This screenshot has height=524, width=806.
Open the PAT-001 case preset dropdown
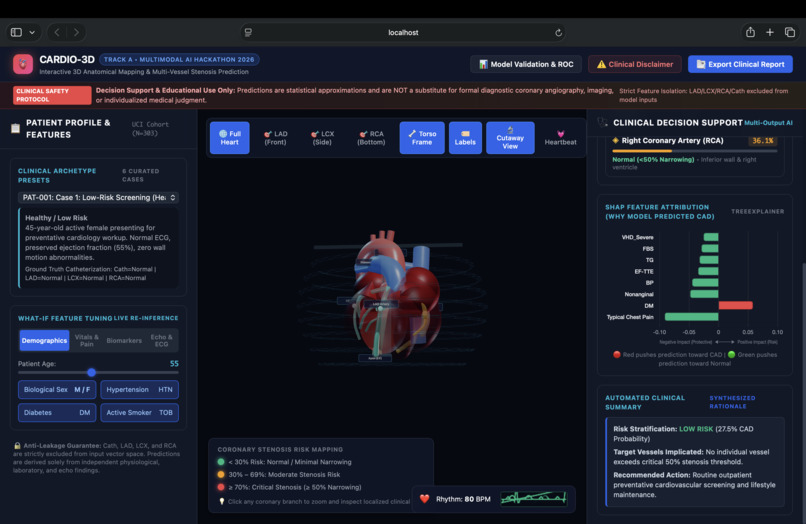click(98, 197)
